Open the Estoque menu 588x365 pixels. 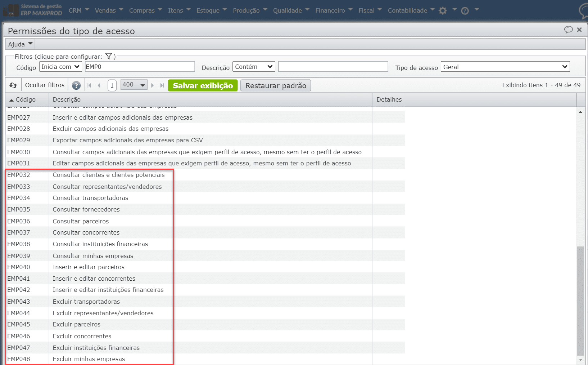[x=212, y=10]
